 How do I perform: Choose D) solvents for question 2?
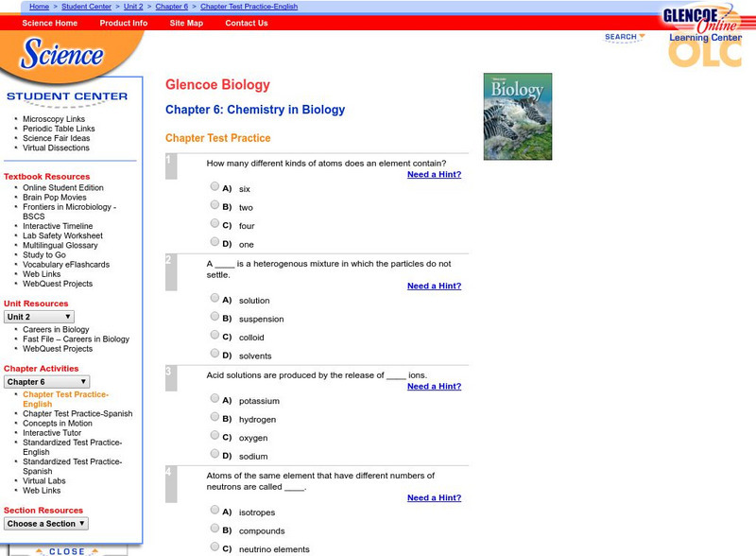215,354
